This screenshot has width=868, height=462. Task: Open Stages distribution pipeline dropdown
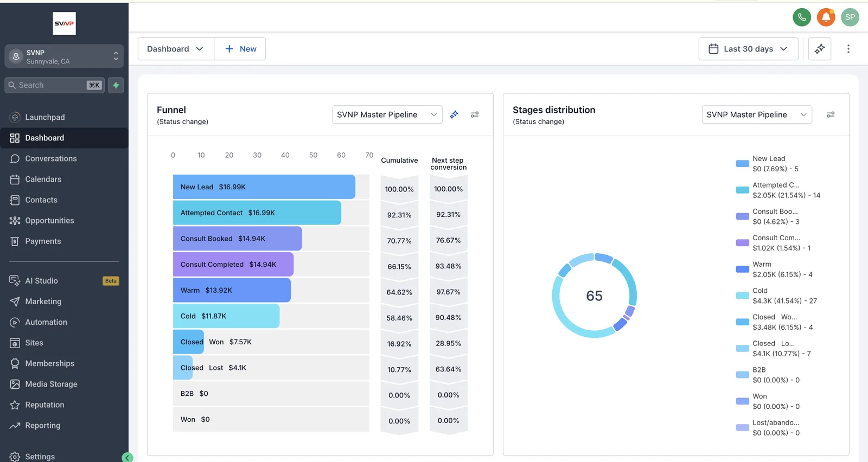click(757, 114)
